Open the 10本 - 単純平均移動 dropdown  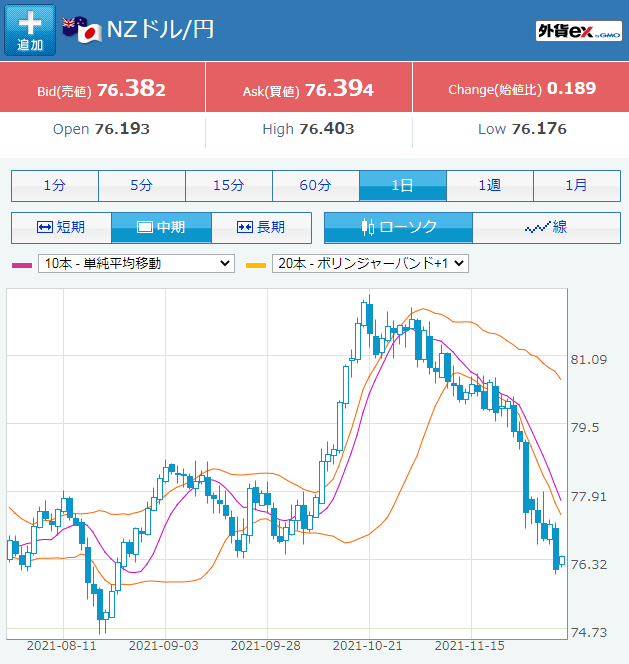click(x=136, y=263)
